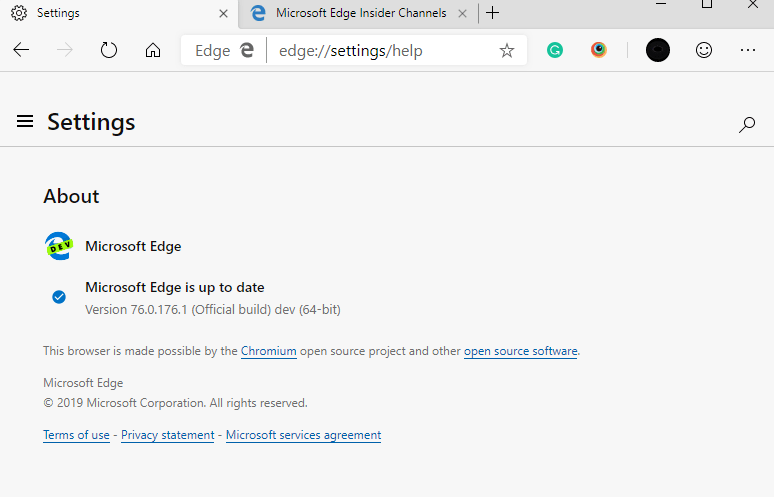This screenshot has width=774, height=497.
Task: Click the blue up-to-date checkmark
Action: (59, 297)
